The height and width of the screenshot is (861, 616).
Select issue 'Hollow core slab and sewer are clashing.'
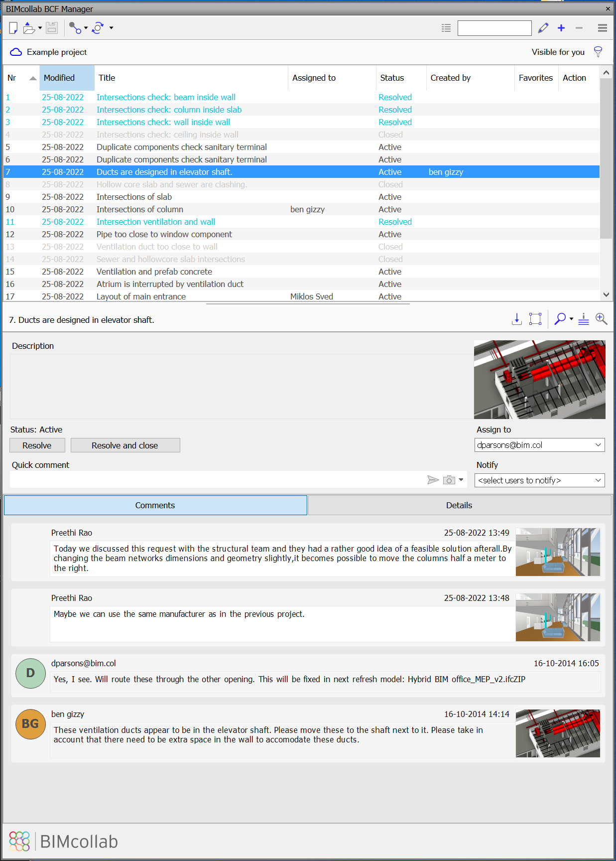301,184
